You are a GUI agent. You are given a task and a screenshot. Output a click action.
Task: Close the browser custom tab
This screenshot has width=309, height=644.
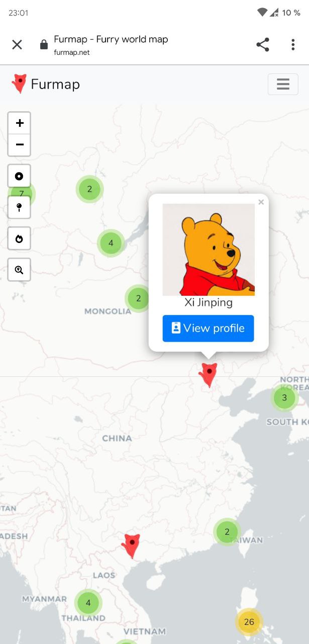coord(17,45)
